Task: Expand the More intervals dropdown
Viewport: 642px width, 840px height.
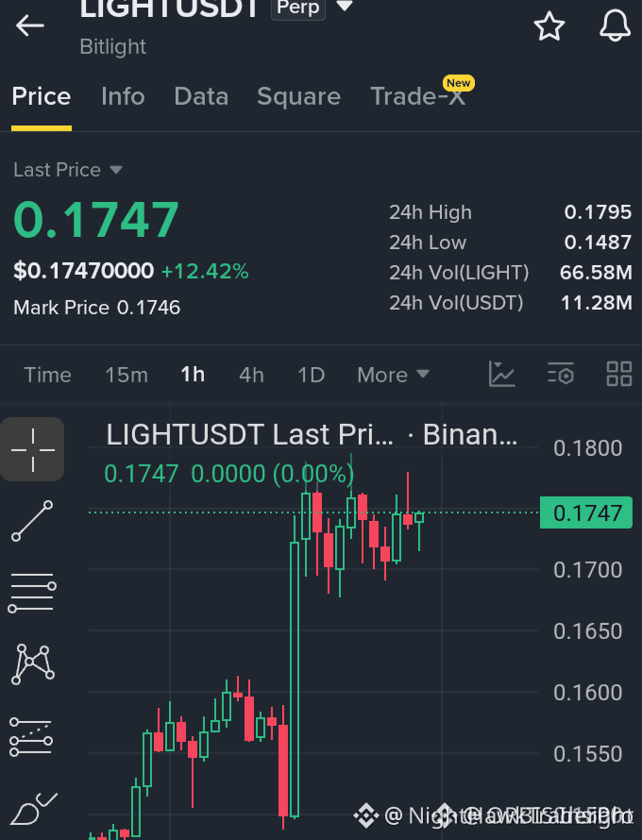Action: tap(394, 375)
